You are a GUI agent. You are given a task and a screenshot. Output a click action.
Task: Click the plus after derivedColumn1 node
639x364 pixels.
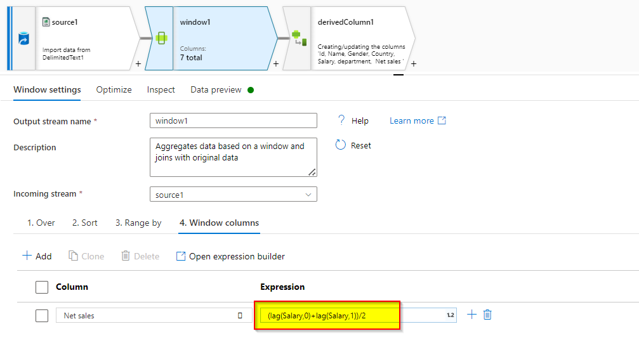pyautogui.click(x=414, y=64)
